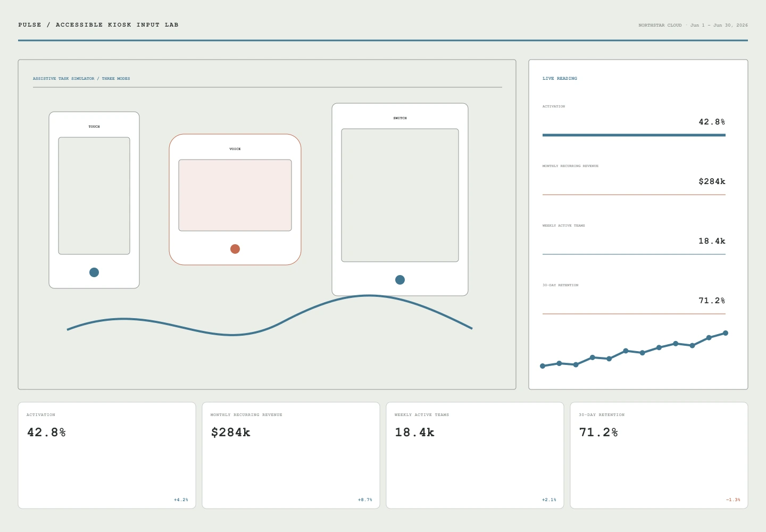Click the Live Reading "WEEKLY ACTIVE TEAMS" label
Image resolution: width=766 pixels, height=532 pixels.
tap(564, 226)
